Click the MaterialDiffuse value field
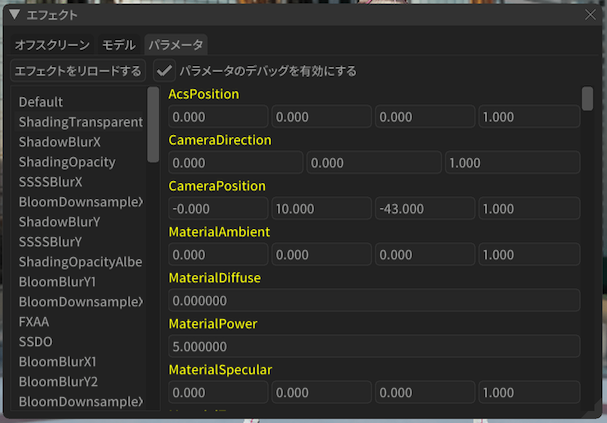Image resolution: width=607 pixels, height=423 pixels. (x=374, y=301)
